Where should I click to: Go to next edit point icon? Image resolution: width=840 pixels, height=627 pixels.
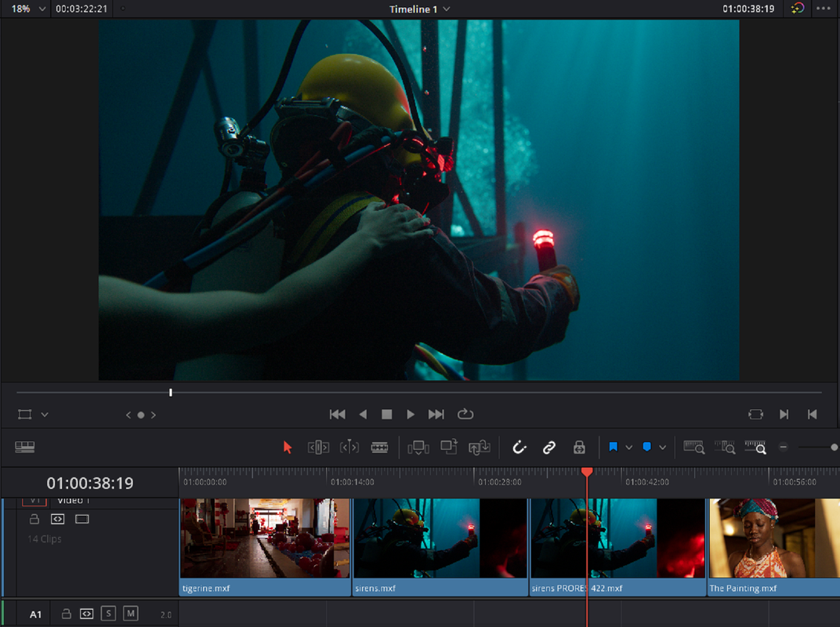[x=784, y=415]
